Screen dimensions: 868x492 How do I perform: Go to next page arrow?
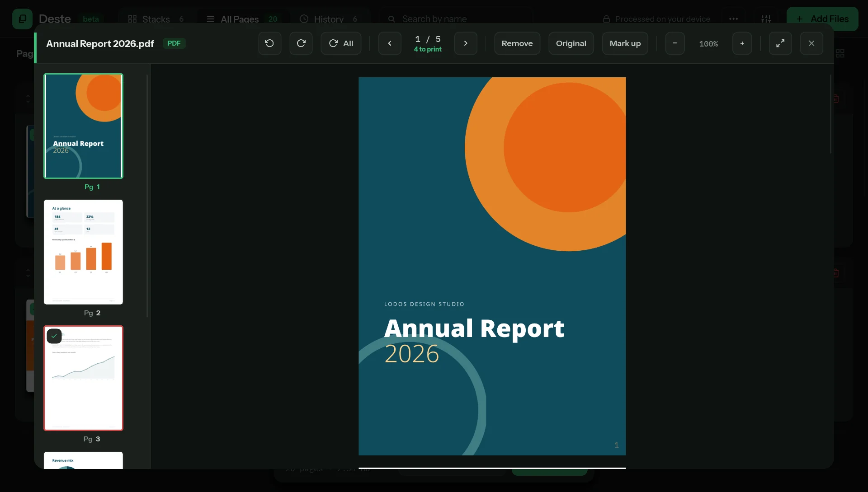pos(466,43)
